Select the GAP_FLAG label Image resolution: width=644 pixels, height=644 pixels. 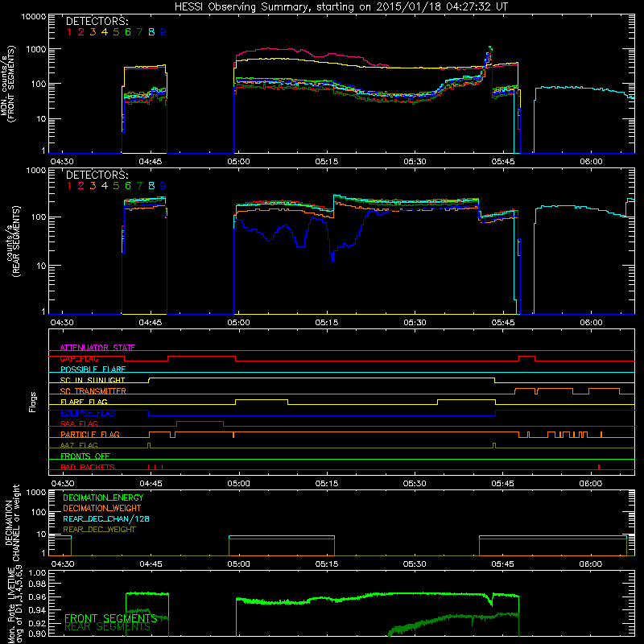(x=79, y=358)
